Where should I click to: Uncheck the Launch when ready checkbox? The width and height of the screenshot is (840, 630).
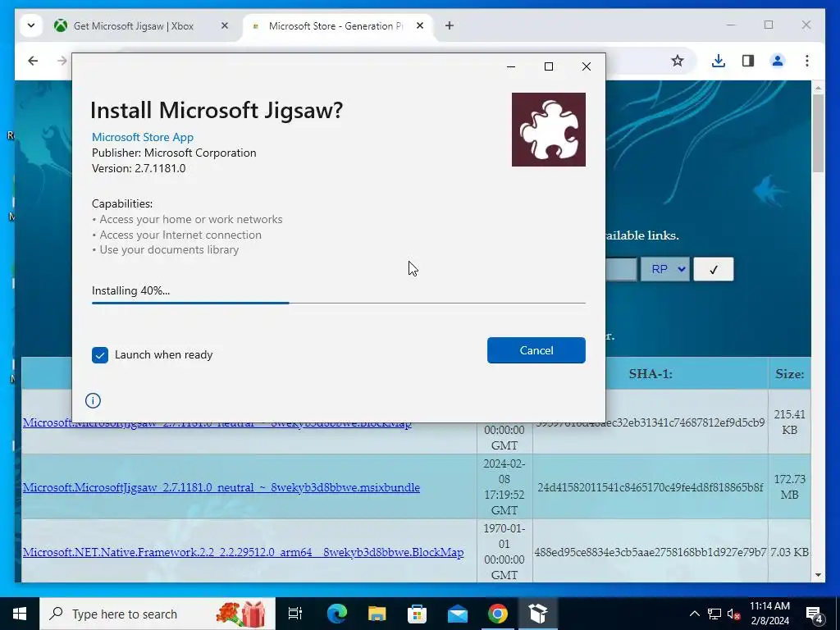[x=99, y=354]
